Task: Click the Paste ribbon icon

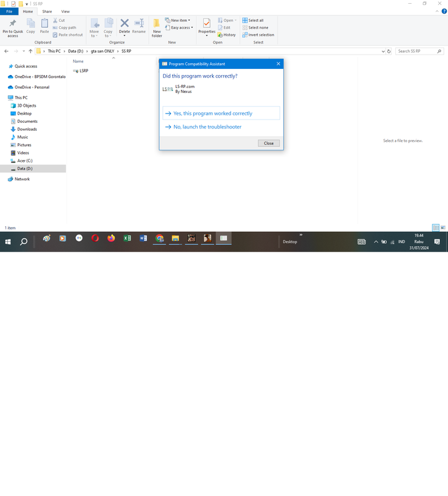Action: pos(45,23)
